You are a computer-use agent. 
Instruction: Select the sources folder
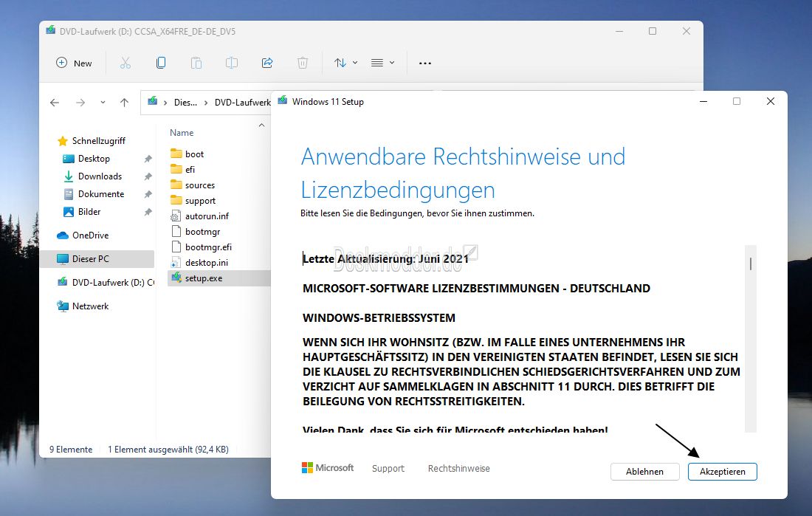200,185
